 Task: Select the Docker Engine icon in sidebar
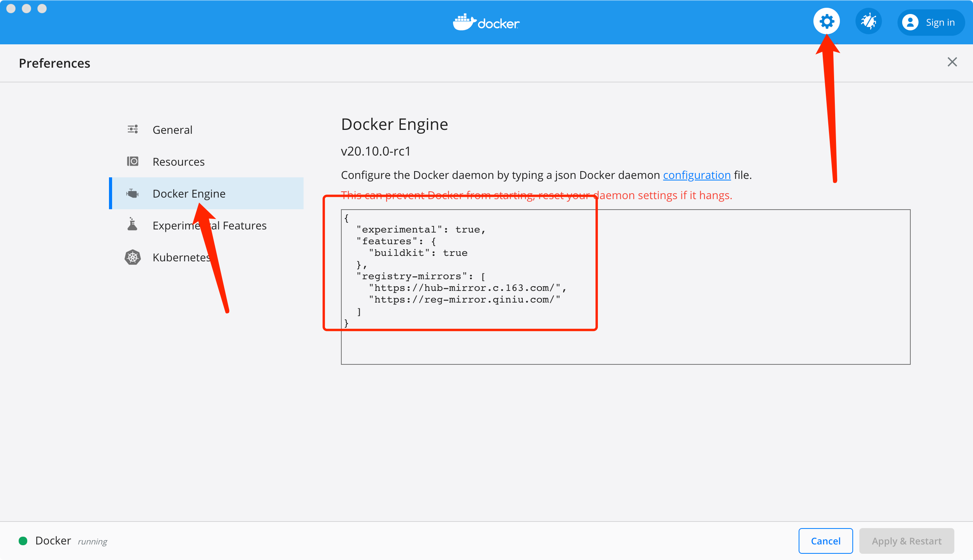pyautogui.click(x=133, y=193)
